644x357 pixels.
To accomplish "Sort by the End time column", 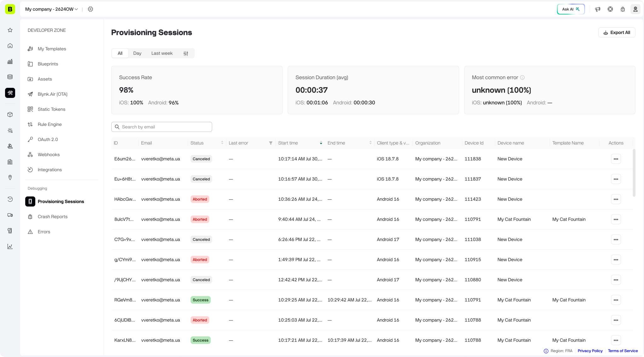I will (370, 143).
